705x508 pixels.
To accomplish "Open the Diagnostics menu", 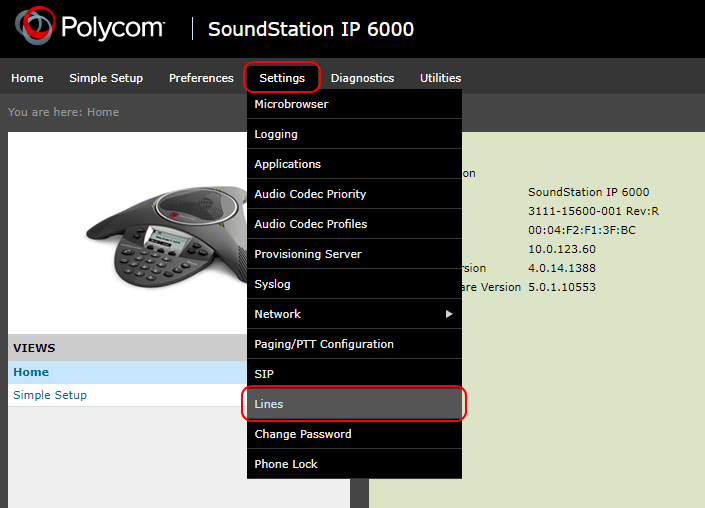I will point(362,78).
